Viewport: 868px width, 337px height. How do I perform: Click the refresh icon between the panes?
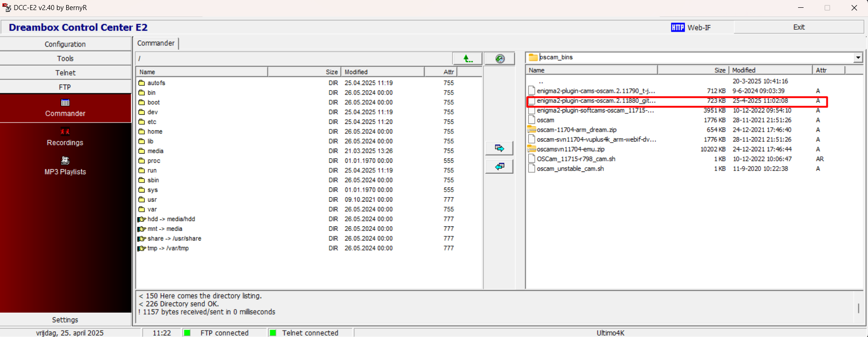(x=500, y=59)
